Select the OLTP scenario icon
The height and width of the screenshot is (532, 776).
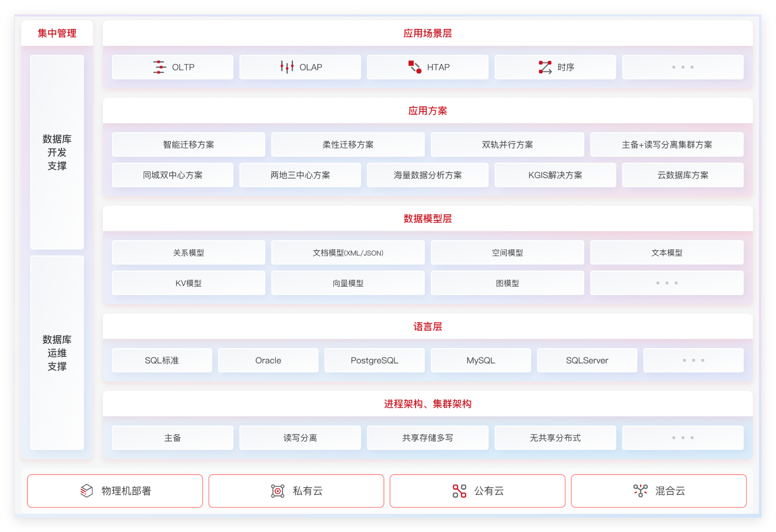159,67
